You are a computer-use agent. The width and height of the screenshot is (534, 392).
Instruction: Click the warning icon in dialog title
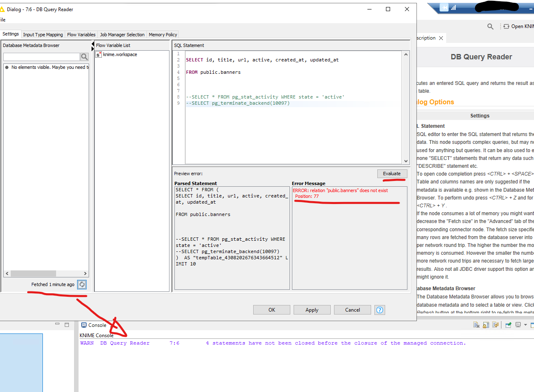(x=2, y=9)
